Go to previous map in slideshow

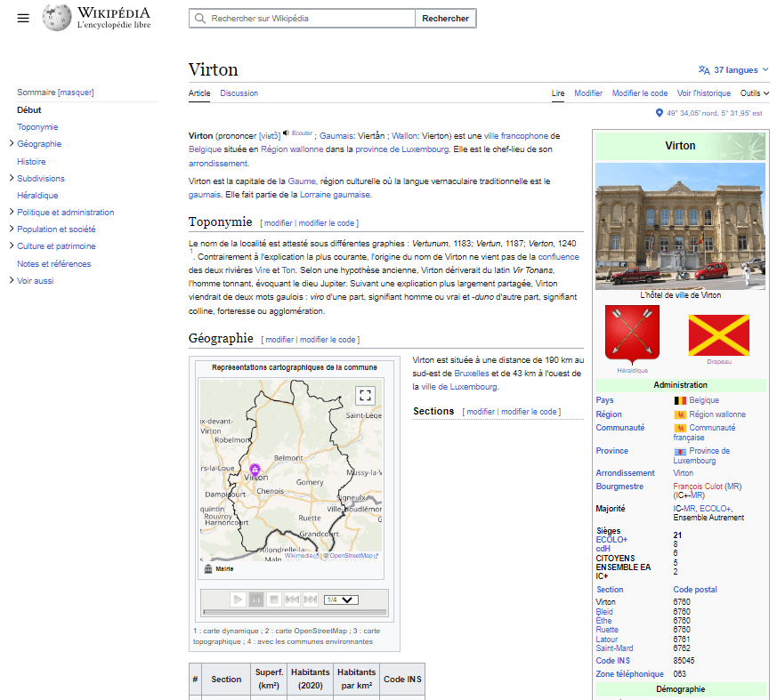(292, 599)
